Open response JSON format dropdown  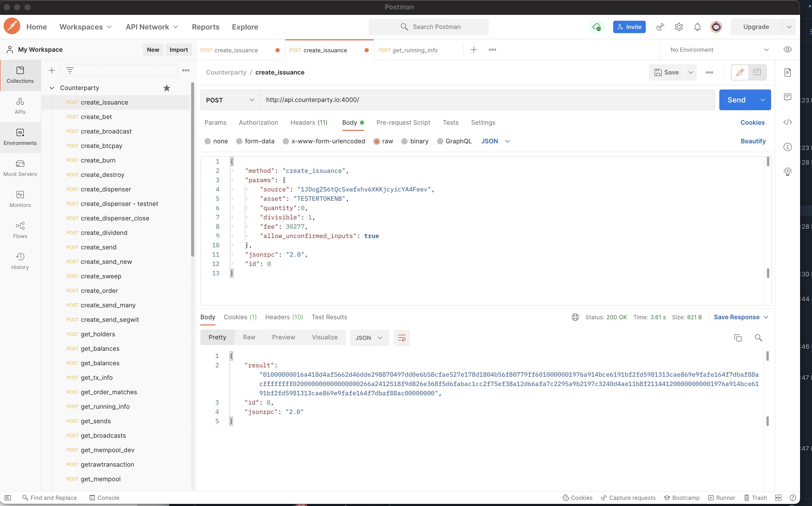click(x=369, y=338)
